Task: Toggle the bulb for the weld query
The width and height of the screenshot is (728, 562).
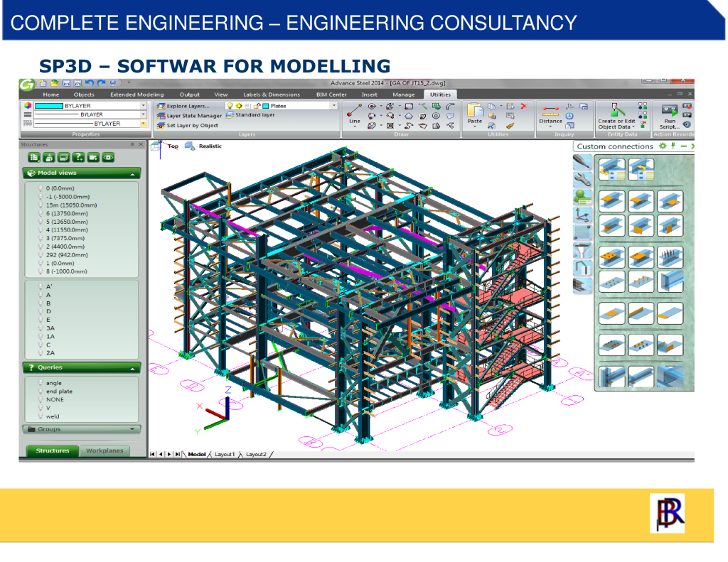Action: [41, 416]
